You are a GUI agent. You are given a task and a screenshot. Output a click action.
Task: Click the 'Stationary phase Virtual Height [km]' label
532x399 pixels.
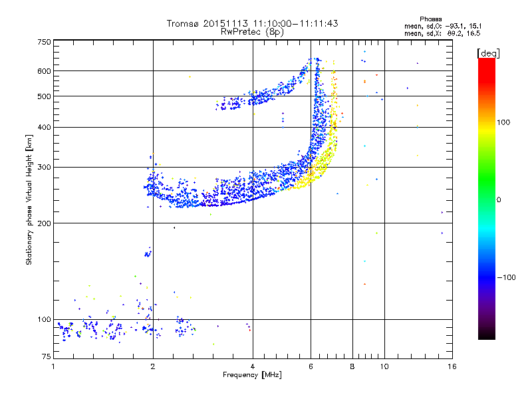tap(29, 200)
